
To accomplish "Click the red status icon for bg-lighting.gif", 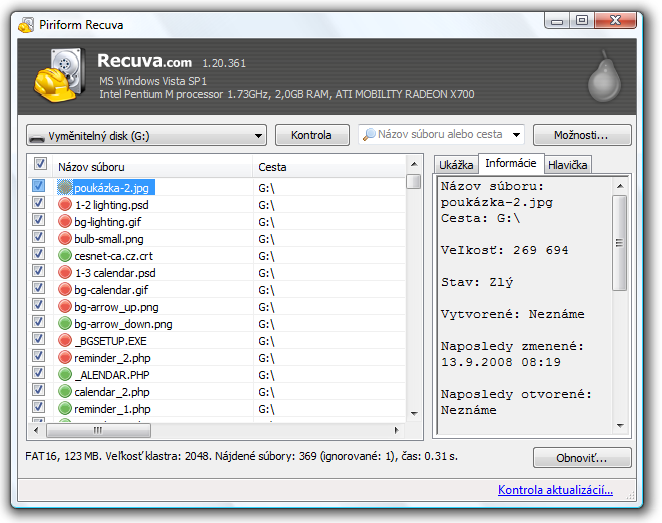I will (x=65, y=222).
